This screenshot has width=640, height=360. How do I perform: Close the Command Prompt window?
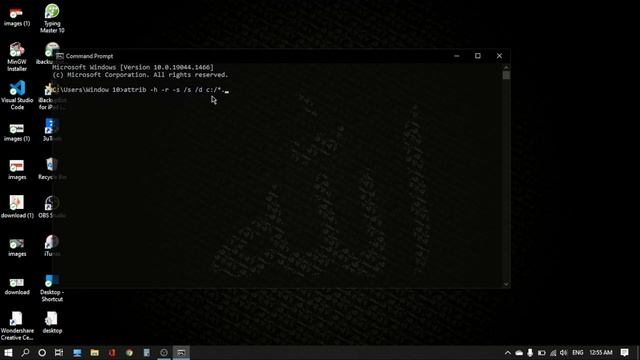[x=499, y=56]
